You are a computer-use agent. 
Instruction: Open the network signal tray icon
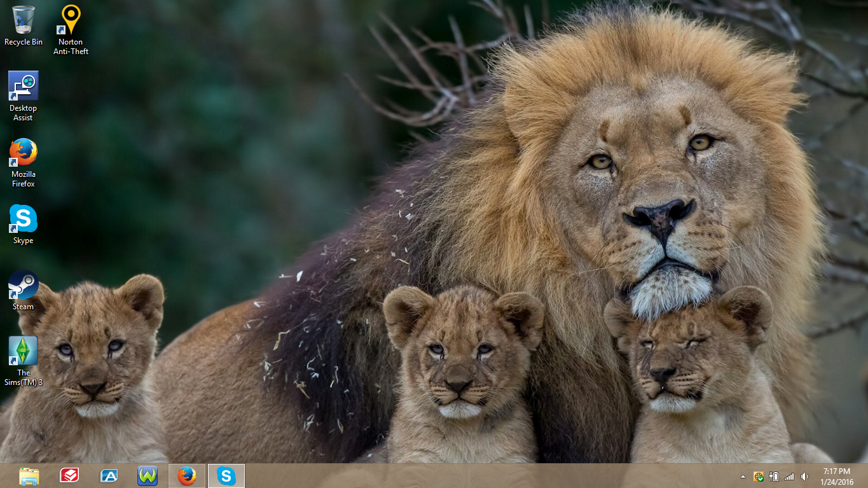coord(789,477)
